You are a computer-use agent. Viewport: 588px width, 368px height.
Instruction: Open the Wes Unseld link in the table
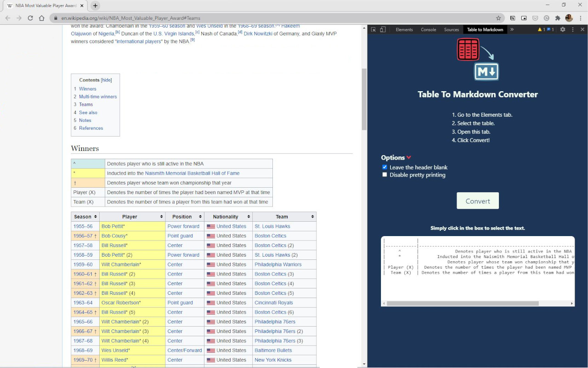pyautogui.click(x=115, y=351)
